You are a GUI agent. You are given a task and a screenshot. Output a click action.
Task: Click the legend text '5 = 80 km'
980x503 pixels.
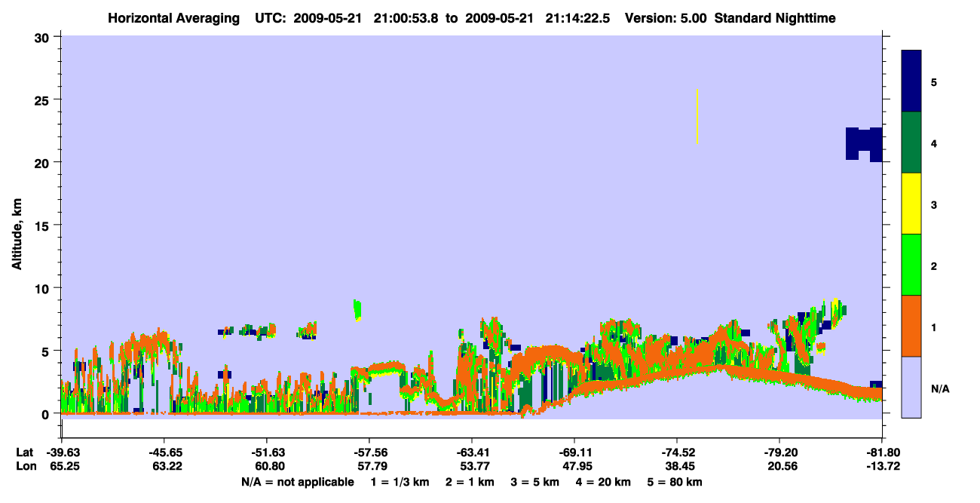(x=674, y=482)
